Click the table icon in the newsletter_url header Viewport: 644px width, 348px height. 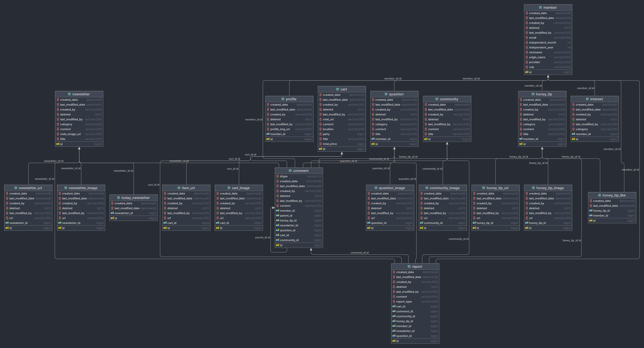click(x=16, y=188)
